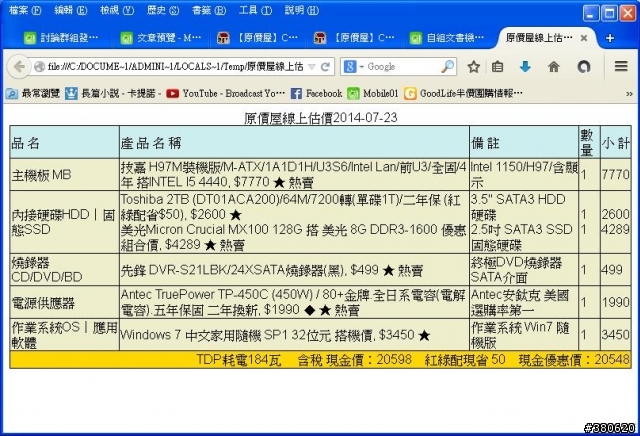The image size is (640, 436).
Task: Open the YouTube bookmark
Action: click(226, 93)
